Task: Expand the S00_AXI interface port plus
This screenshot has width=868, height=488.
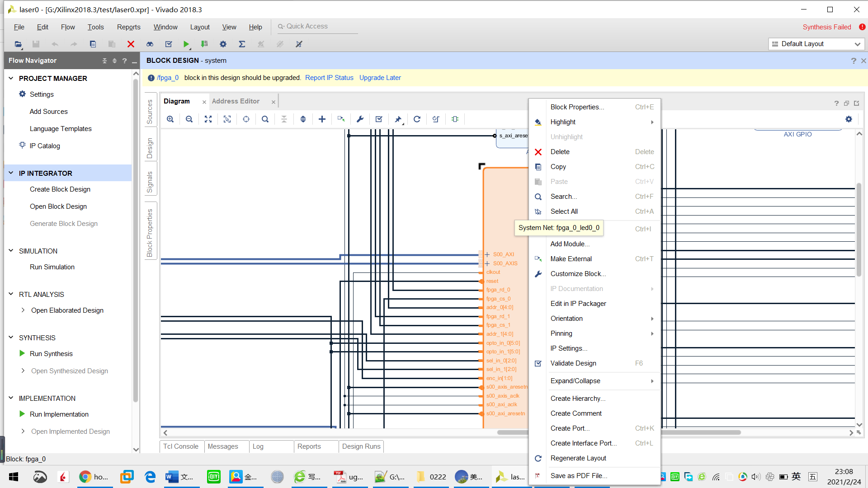Action: tap(487, 254)
